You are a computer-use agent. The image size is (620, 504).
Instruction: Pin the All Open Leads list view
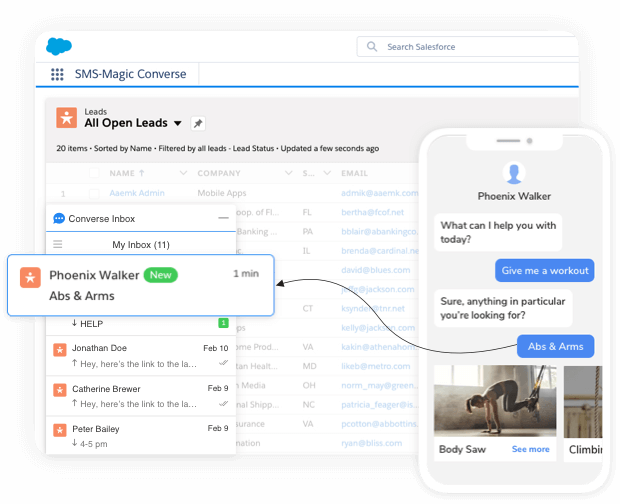[x=198, y=123]
